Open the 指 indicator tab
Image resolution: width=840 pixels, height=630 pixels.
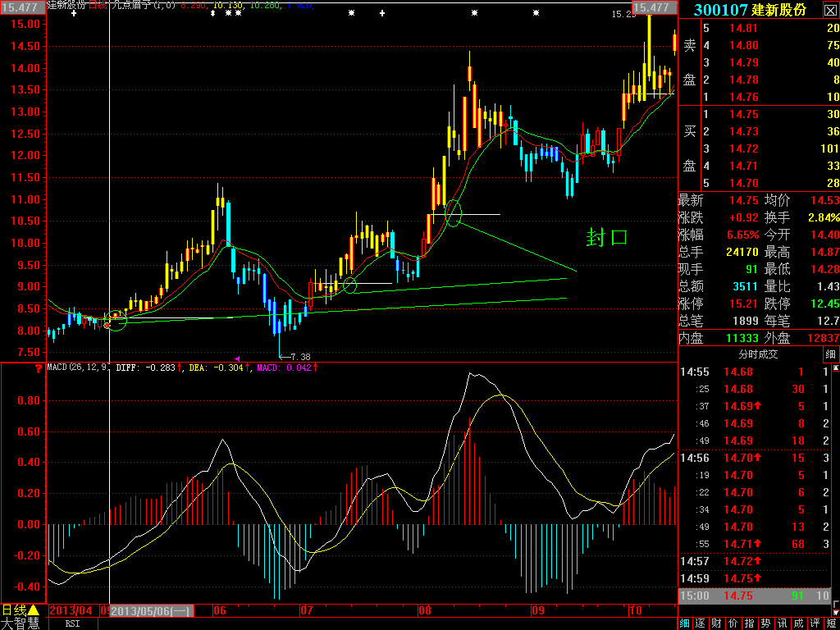tap(750, 623)
